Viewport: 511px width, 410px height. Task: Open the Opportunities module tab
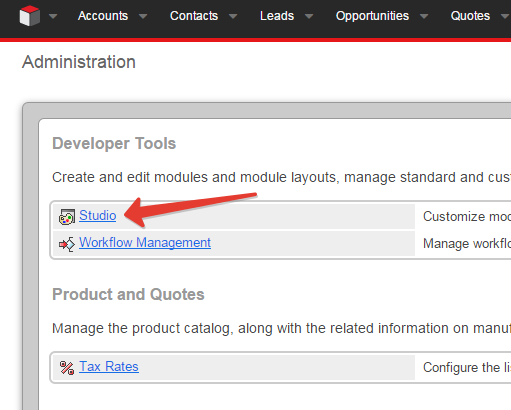click(372, 16)
